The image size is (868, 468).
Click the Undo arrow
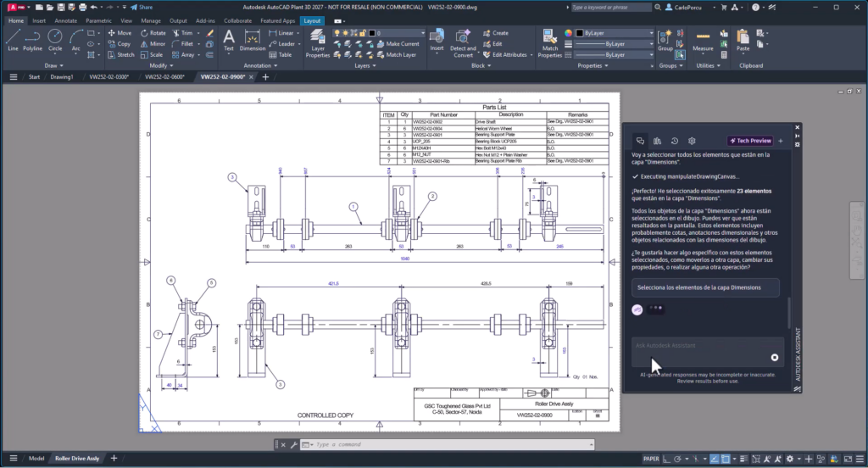coord(93,7)
